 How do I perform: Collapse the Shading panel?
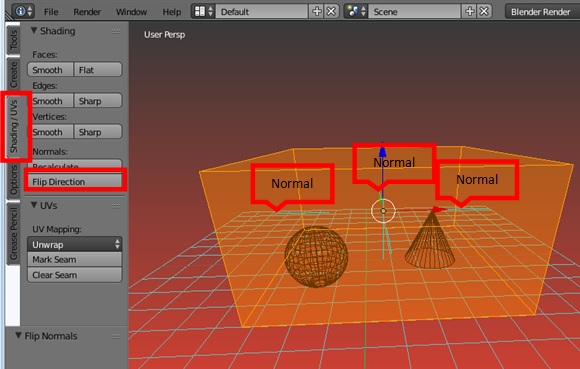(34, 31)
